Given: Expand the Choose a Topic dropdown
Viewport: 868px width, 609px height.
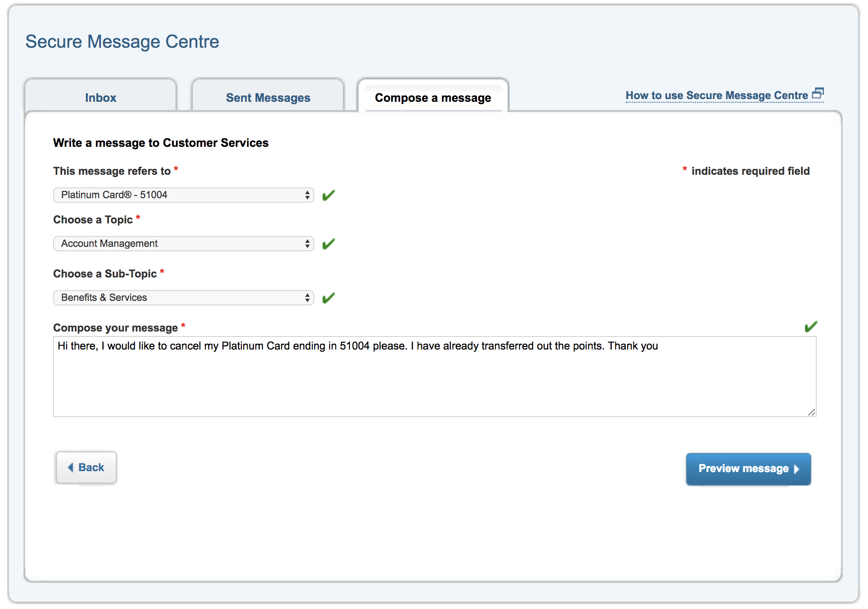Looking at the screenshot, I should tap(183, 244).
